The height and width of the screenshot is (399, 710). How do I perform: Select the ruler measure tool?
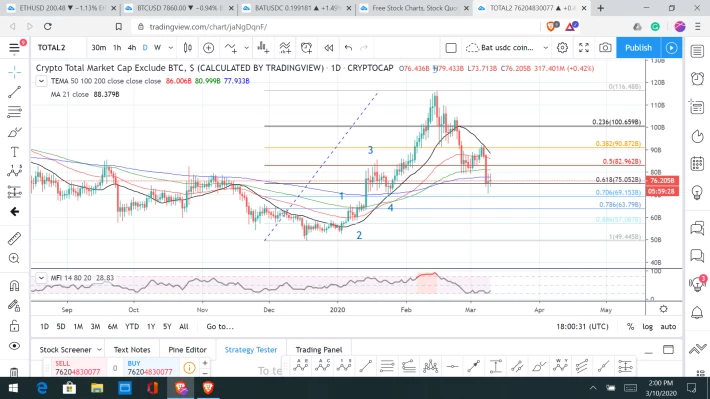tap(14, 239)
